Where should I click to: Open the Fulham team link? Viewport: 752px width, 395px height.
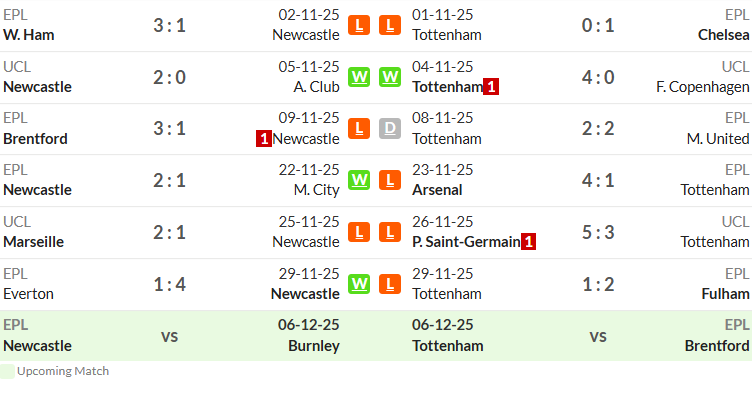tap(725, 294)
